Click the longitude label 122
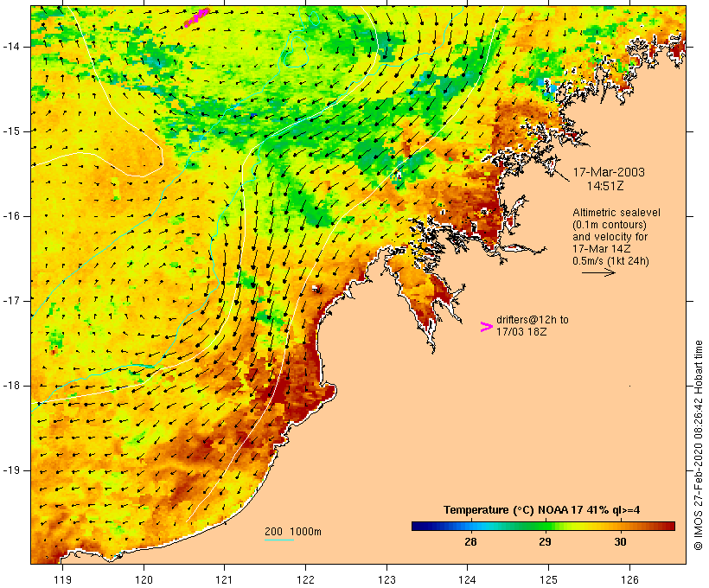 coord(306,579)
